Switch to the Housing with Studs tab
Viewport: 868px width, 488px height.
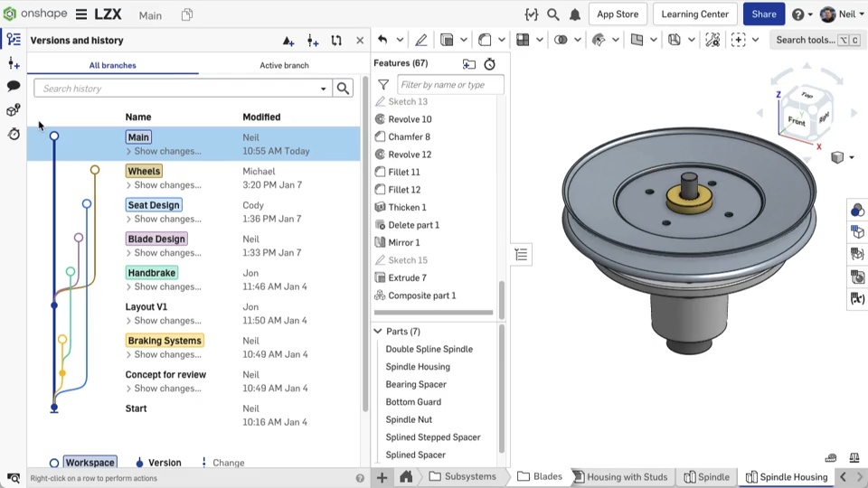[x=620, y=476]
